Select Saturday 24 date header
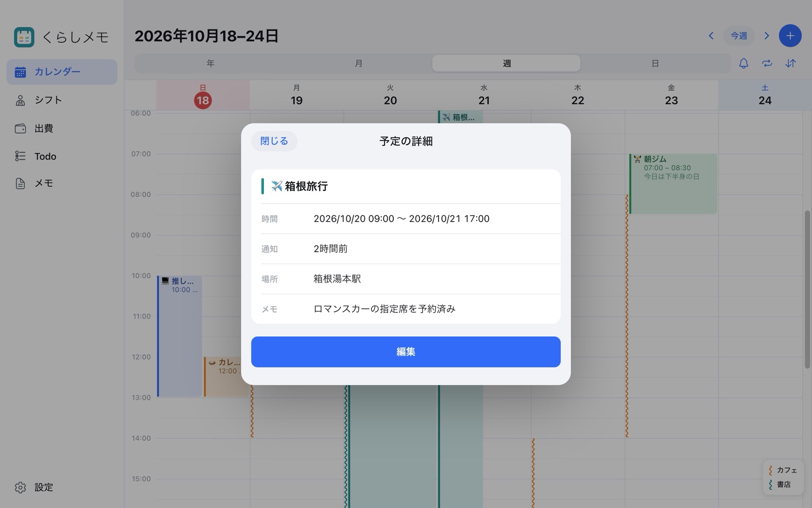Screen dimensions: 812x508 pyautogui.click(x=765, y=95)
